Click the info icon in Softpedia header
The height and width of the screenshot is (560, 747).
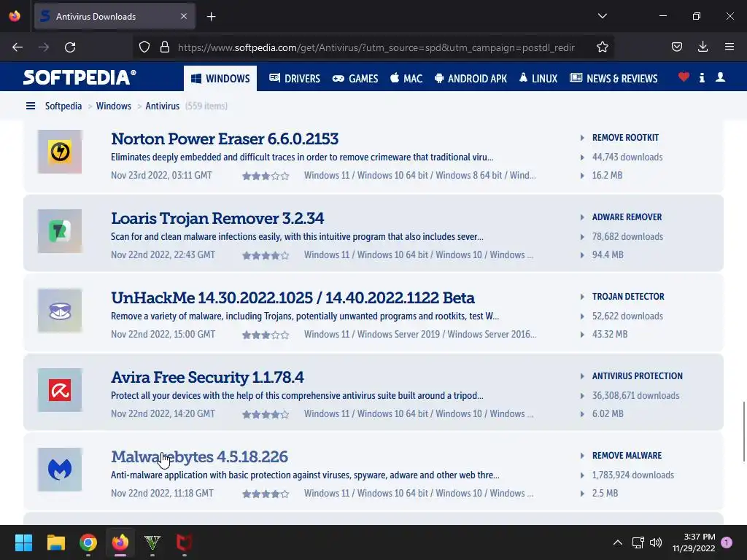pyautogui.click(x=702, y=77)
